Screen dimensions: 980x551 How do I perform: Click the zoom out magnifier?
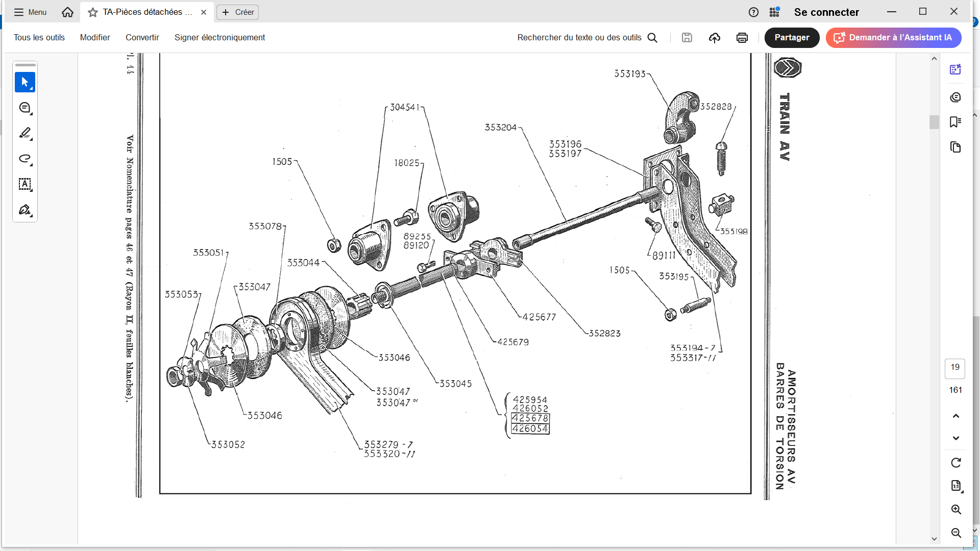click(x=956, y=533)
